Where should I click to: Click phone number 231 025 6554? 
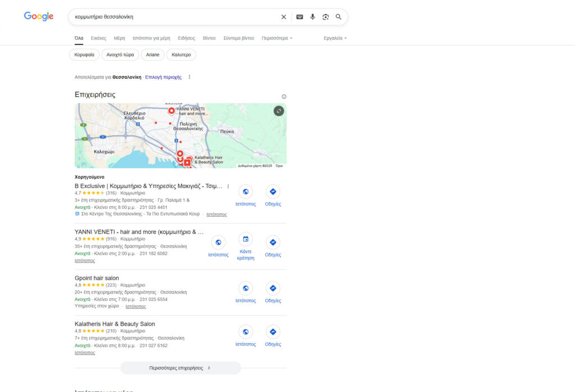click(153, 299)
